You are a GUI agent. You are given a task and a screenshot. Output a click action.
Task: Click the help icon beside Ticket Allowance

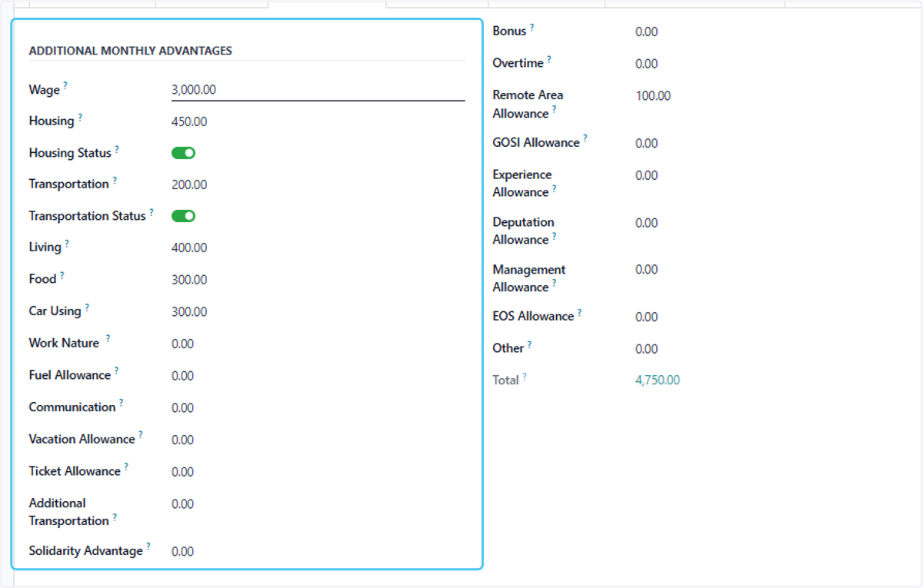point(126,467)
